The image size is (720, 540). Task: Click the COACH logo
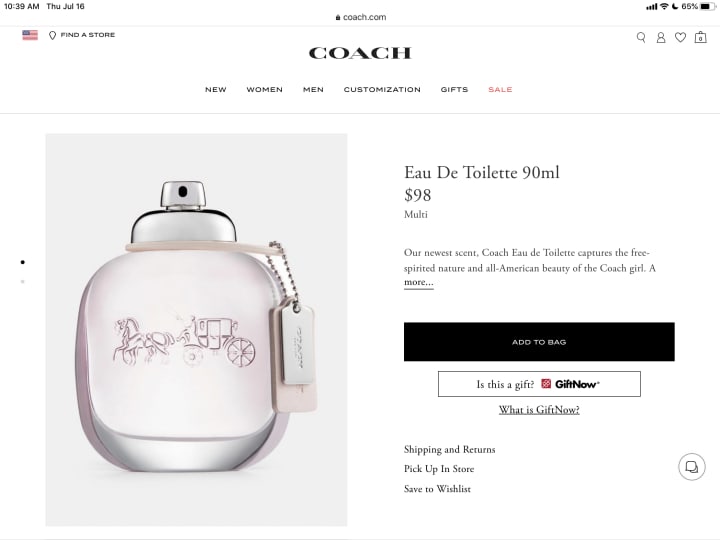tap(360, 53)
